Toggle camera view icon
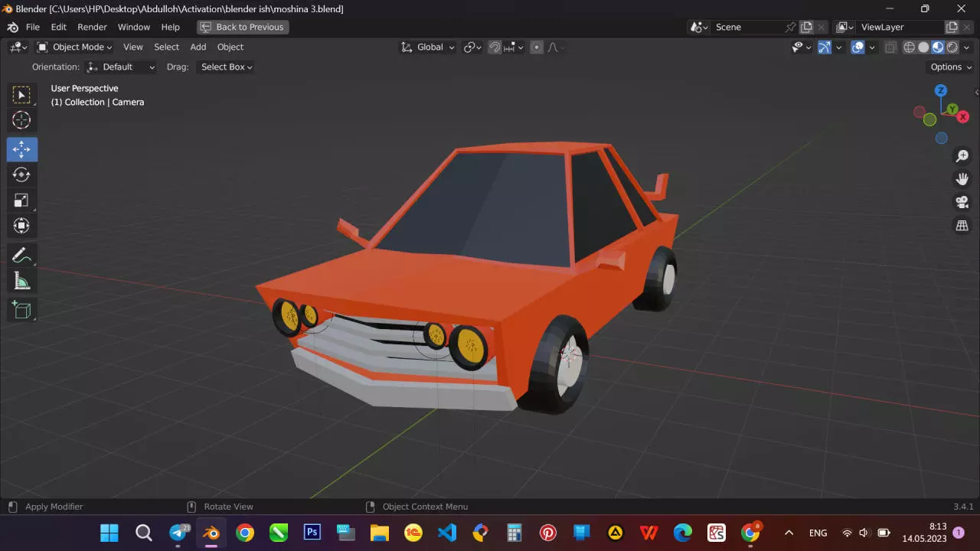980x551 pixels. [x=962, y=202]
